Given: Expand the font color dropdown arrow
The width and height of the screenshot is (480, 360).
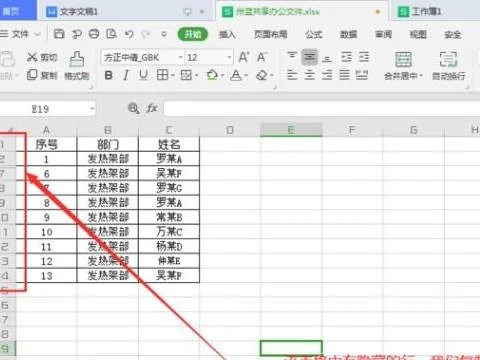Looking at the screenshot, I should pyautogui.click(x=246, y=76).
